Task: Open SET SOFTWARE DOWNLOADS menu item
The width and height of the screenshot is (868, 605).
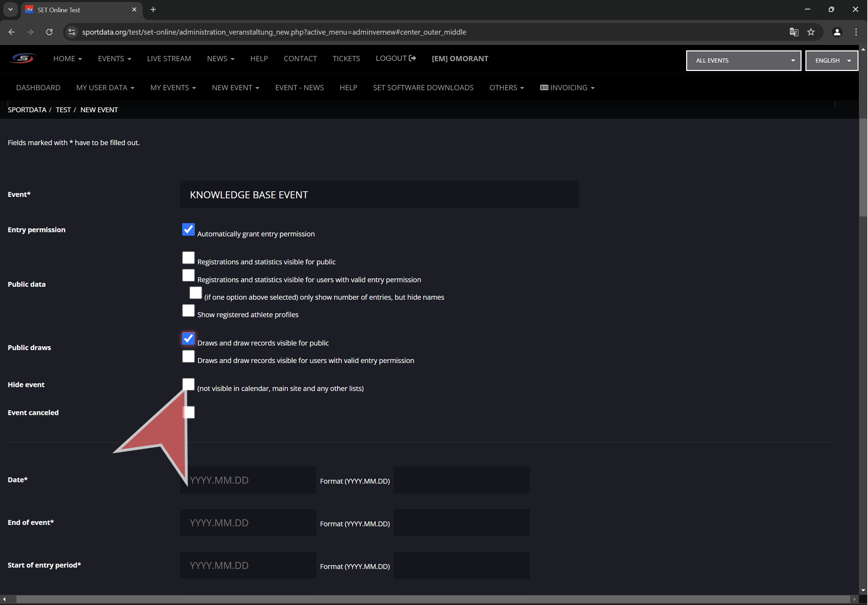Action: click(x=423, y=88)
